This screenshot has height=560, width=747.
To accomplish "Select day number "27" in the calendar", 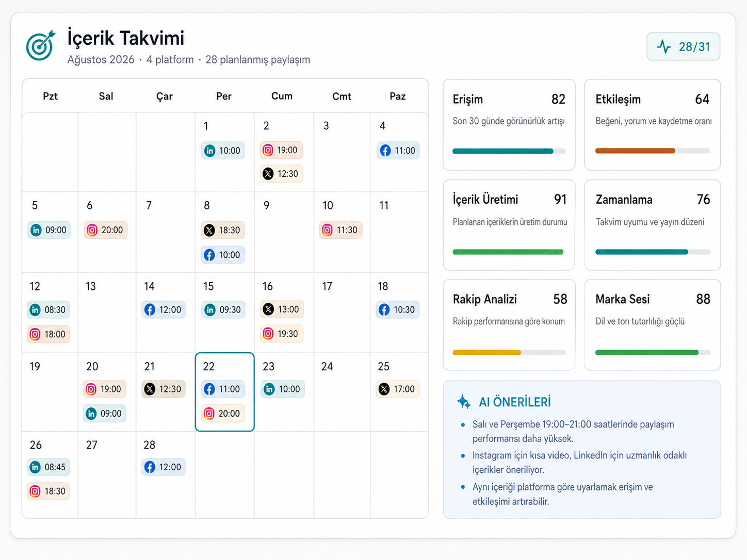I will pos(92,445).
